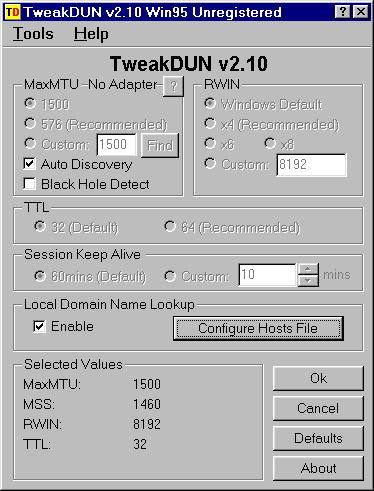Image resolution: width=374 pixels, height=491 pixels.
Task: Click the RWIN custom 8192 field
Action: 311,165
